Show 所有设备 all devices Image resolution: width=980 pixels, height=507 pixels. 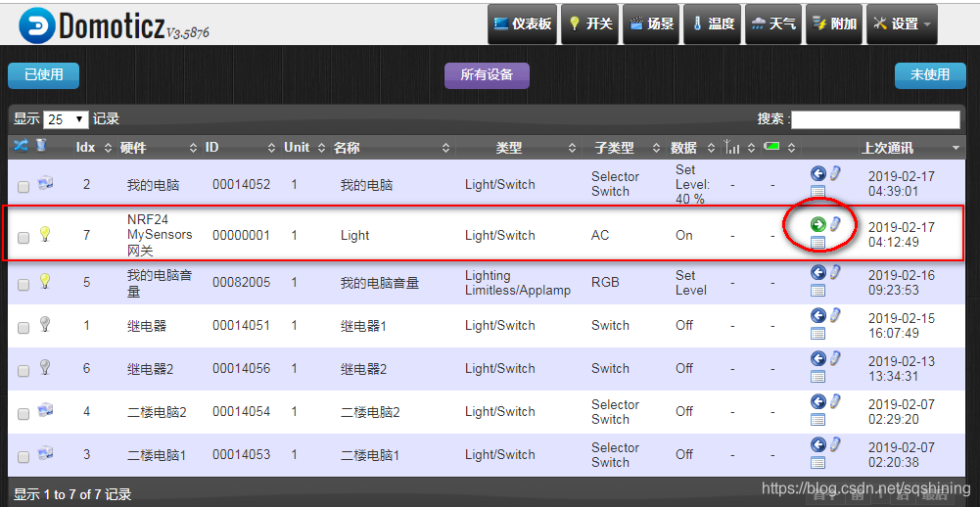487,75
